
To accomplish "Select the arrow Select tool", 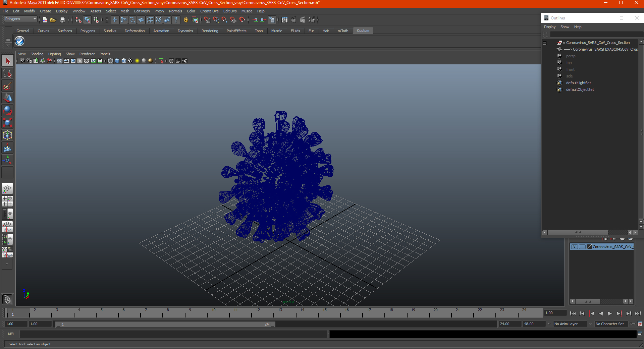I will [7, 61].
